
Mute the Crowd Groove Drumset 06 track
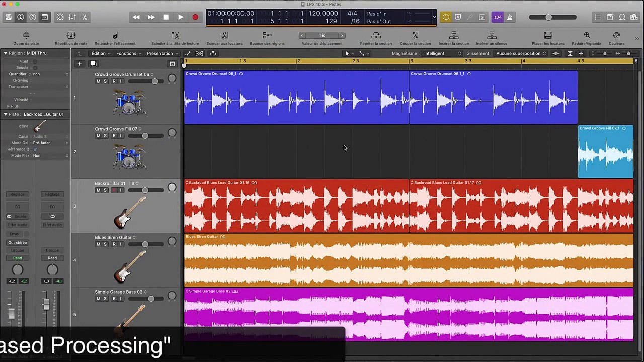click(98, 81)
